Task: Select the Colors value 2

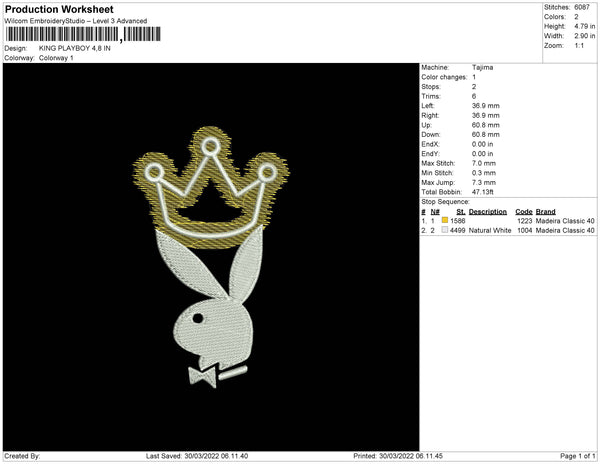Action: pos(576,17)
